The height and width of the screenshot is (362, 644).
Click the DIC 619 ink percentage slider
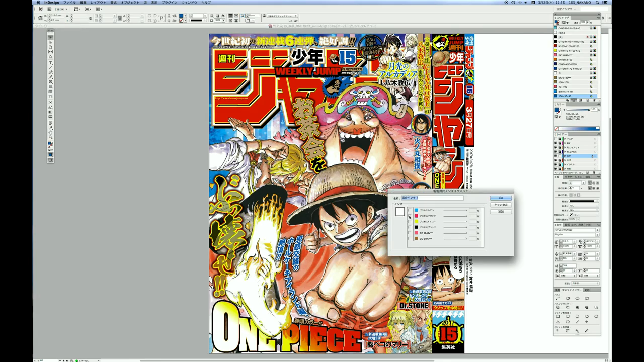coord(455,239)
